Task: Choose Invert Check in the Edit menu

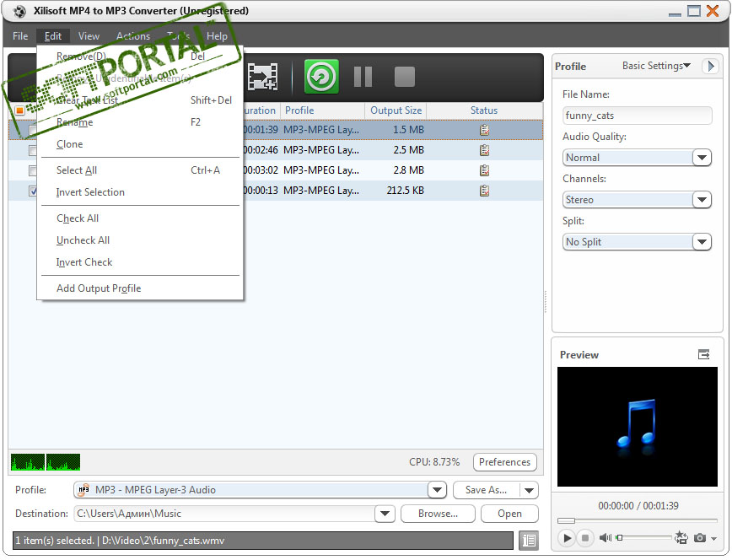Action: 140,262
